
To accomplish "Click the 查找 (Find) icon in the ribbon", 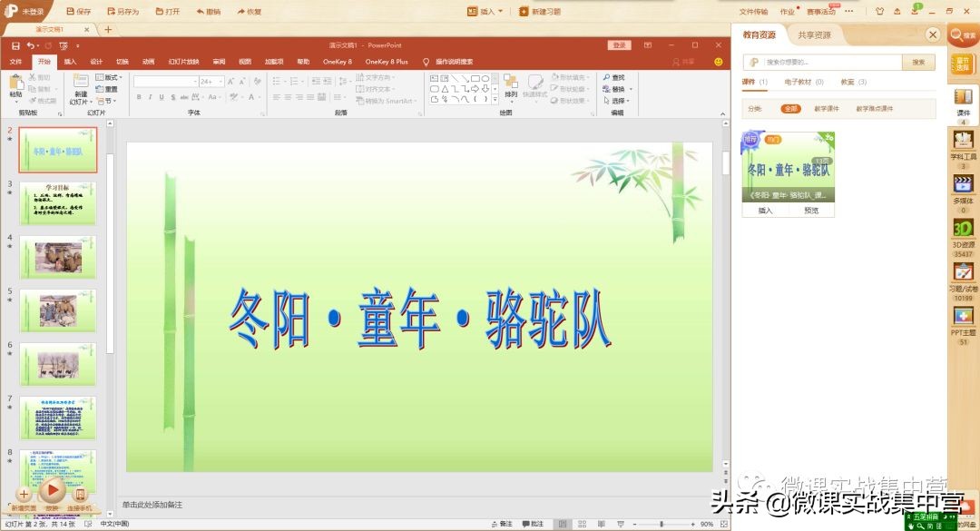I will click(615, 77).
